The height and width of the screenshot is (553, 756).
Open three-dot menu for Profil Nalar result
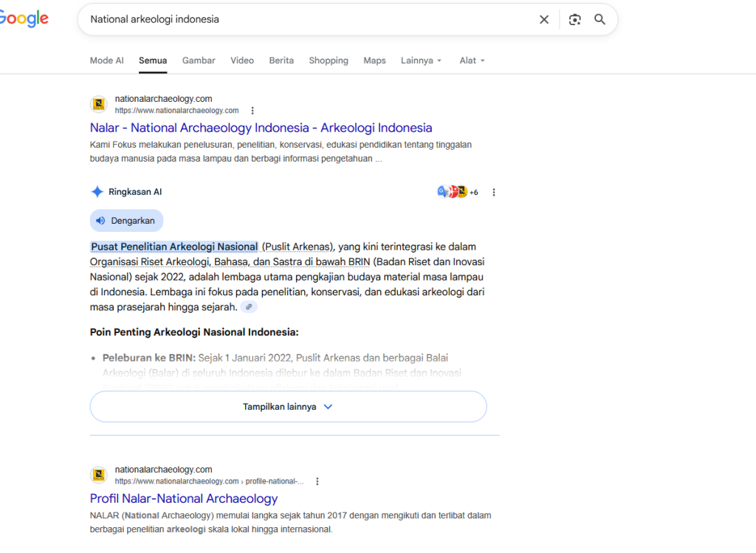click(317, 481)
